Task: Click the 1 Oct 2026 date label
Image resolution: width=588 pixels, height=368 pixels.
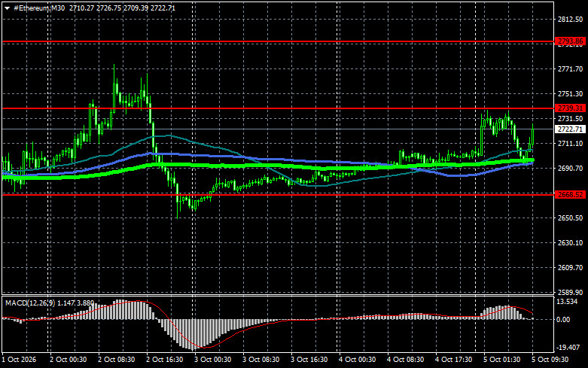Action: (19, 360)
